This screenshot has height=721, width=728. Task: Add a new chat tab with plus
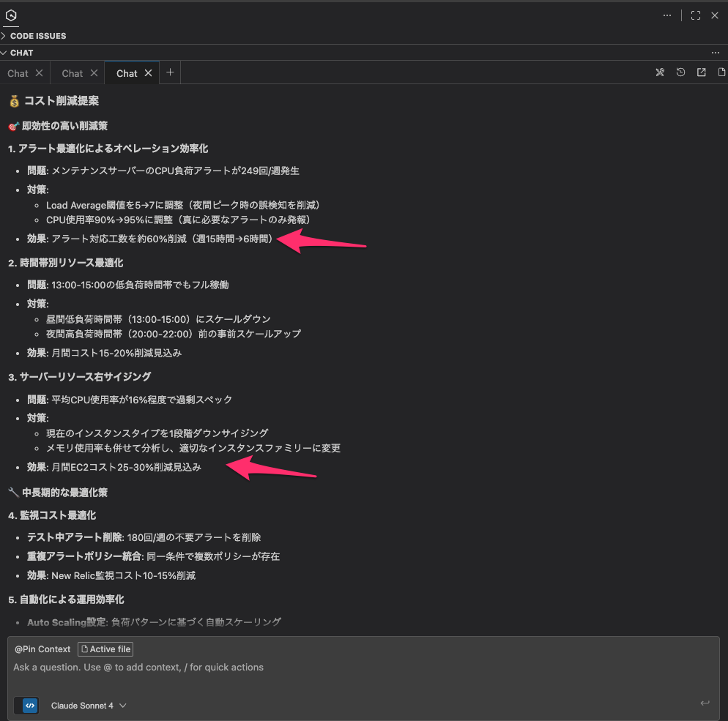[170, 72]
